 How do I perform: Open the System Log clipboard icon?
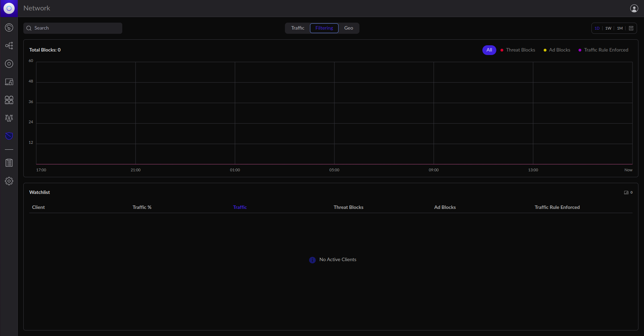click(x=9, y=163)
